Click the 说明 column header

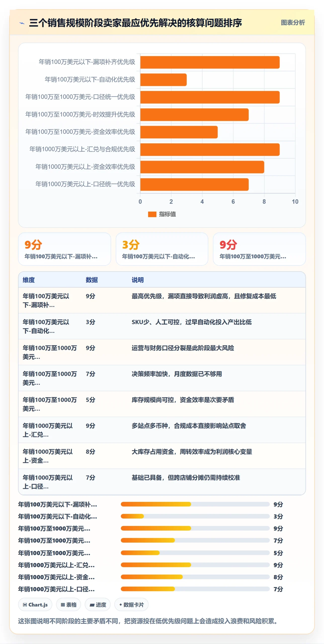138,280
